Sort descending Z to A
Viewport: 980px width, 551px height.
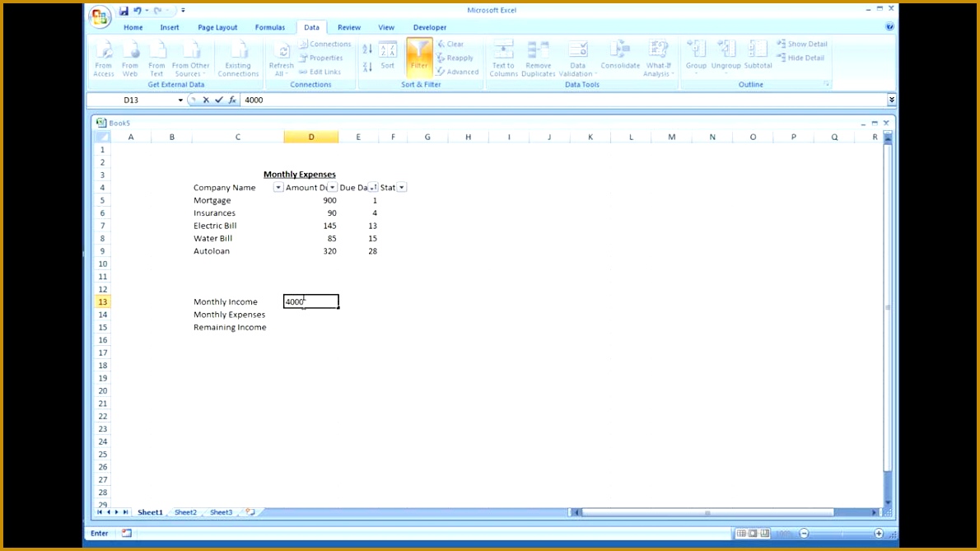coord(367,67)
